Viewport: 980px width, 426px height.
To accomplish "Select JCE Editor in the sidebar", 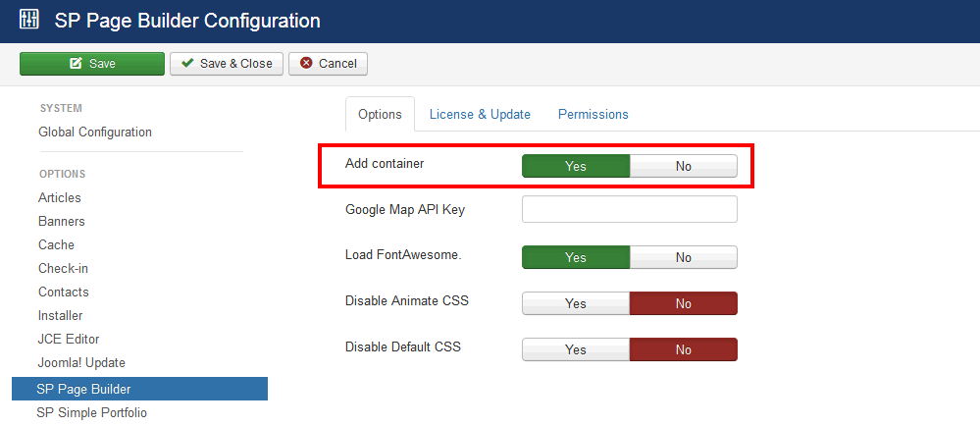I will 69,339.
